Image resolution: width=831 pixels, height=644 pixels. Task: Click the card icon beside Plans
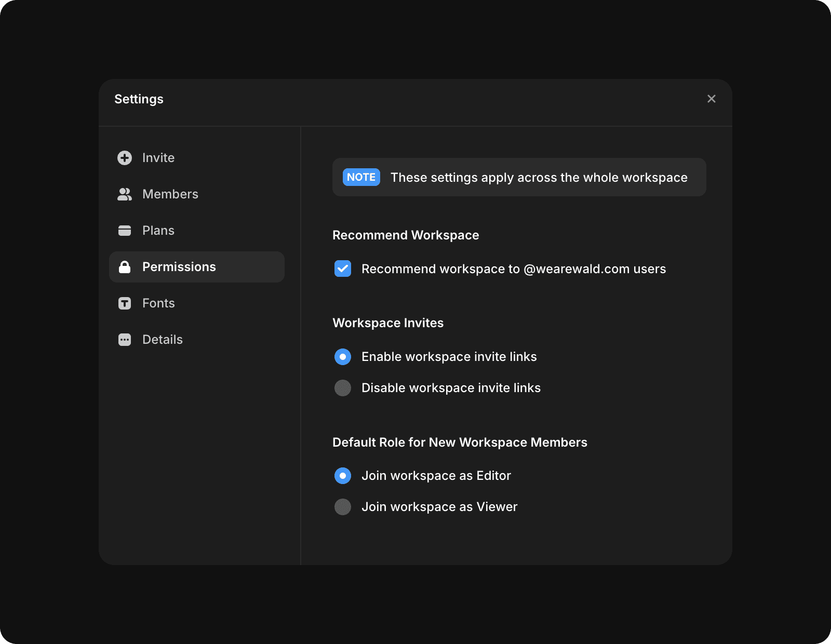tap(125, 231)
